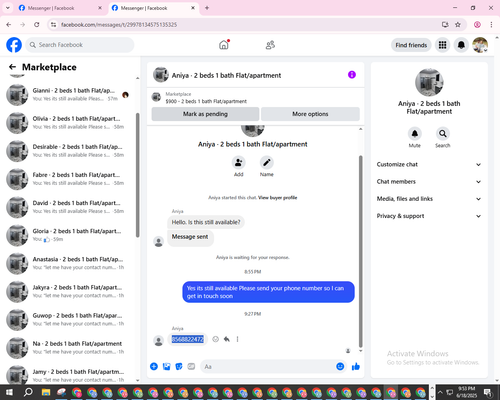This screenshot has width=500, height=400.
Task: Open Jakyra conversation in list
Action: click(x=68, y=291)
